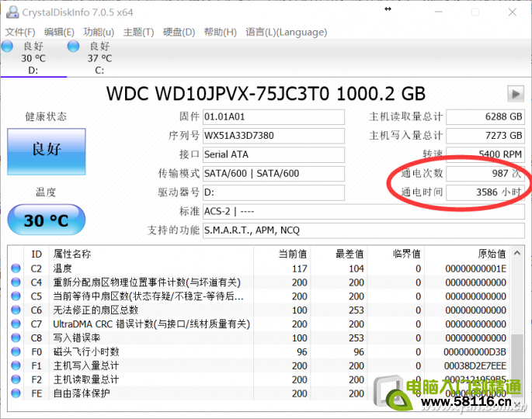Click host reads total value 6288 GB

pos(485,117)
